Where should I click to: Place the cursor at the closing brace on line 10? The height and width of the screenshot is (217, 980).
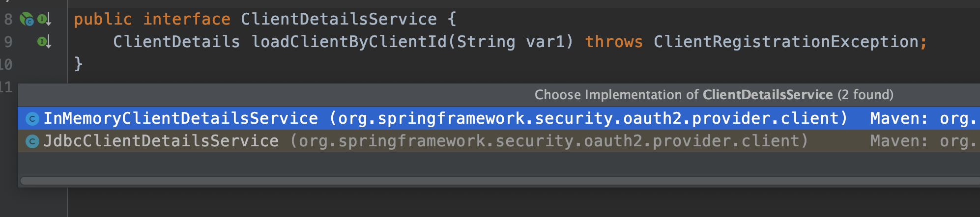point(78,64)
